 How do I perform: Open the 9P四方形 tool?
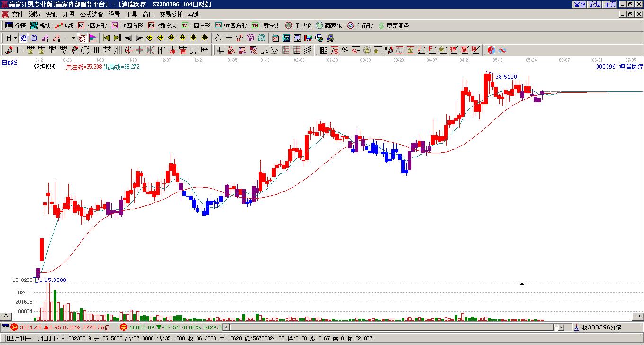pos(128,26)
